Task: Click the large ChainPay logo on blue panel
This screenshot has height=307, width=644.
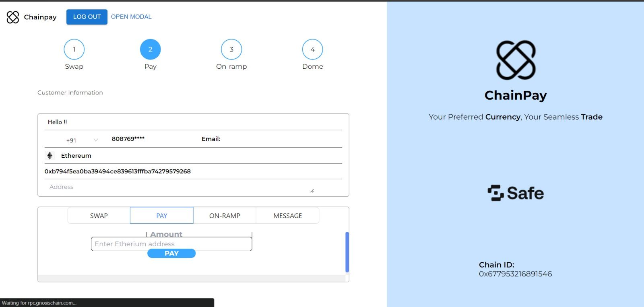Action: coord(516,60)
